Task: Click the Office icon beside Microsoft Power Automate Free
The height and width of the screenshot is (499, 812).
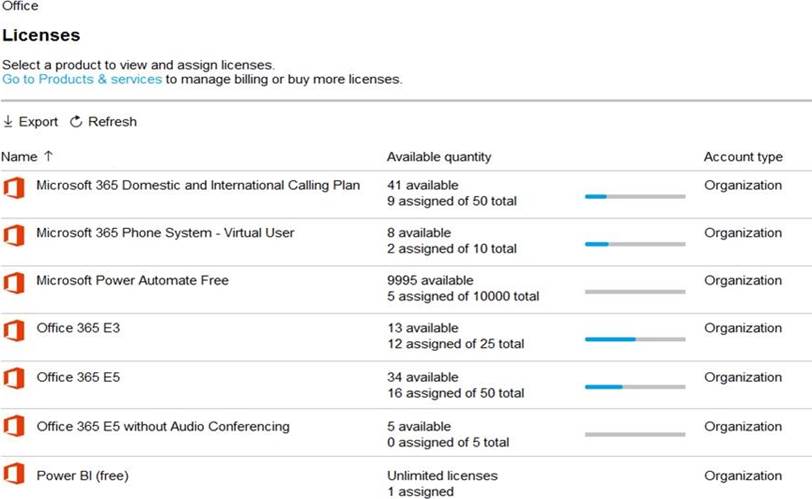Action: point(13,283)
